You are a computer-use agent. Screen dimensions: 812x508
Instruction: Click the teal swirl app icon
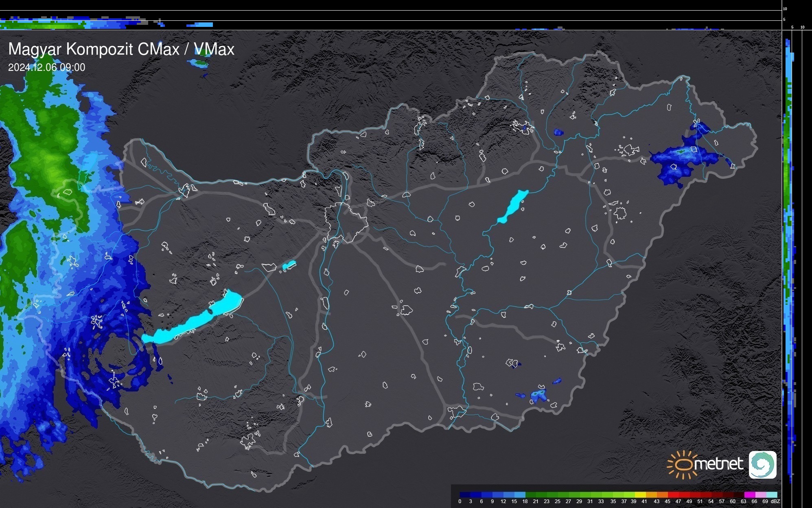[763, 464]
